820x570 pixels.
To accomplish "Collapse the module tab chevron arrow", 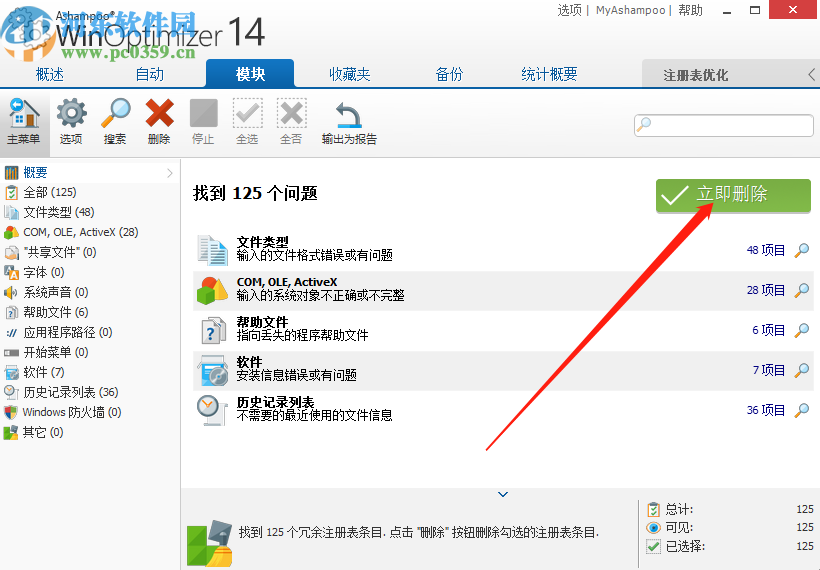I will coord(811,75).
